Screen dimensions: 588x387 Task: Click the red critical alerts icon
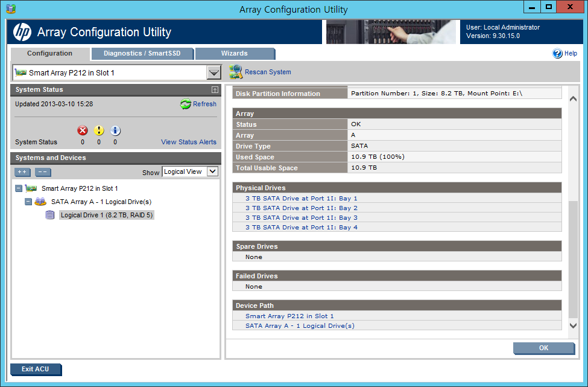(x=83, y=130)
